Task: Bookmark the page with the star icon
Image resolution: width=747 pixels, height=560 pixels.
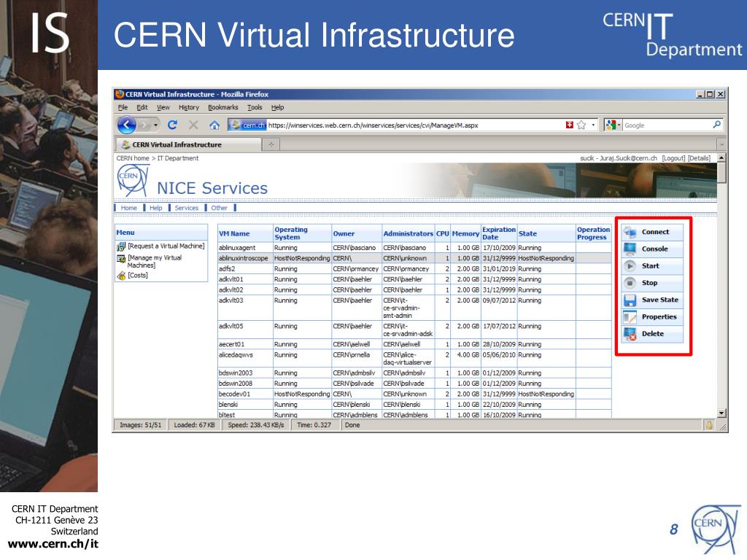Action: click(x=581, y=125)
